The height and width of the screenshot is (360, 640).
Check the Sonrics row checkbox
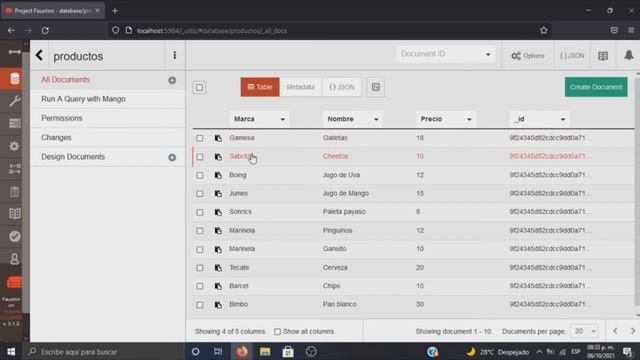(200, 212)
